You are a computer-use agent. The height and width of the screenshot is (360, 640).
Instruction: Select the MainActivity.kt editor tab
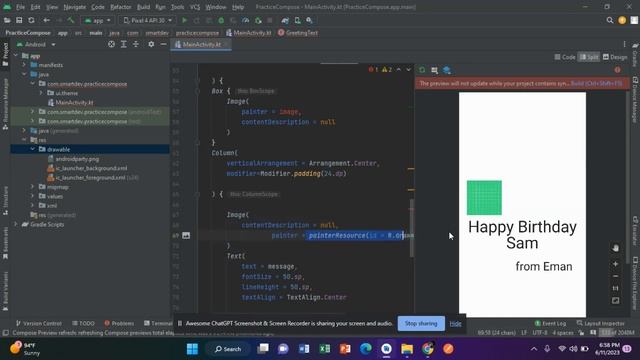202,44
